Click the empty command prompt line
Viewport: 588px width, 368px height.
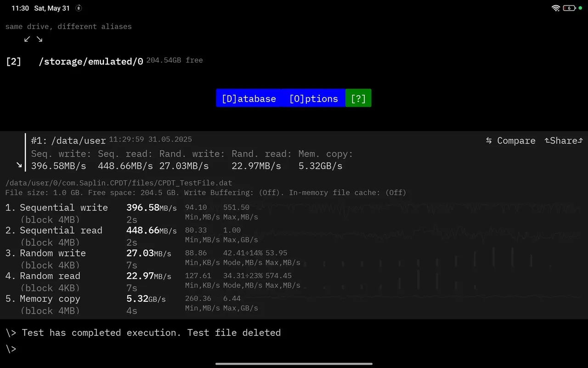[x=138, y=349]
